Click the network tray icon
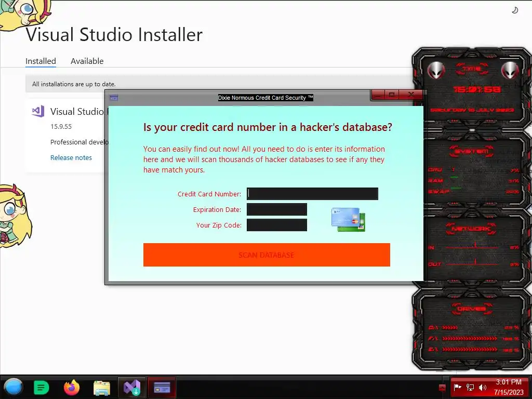Viewport: 532px width, 399px height. click(x=470, y=387)
